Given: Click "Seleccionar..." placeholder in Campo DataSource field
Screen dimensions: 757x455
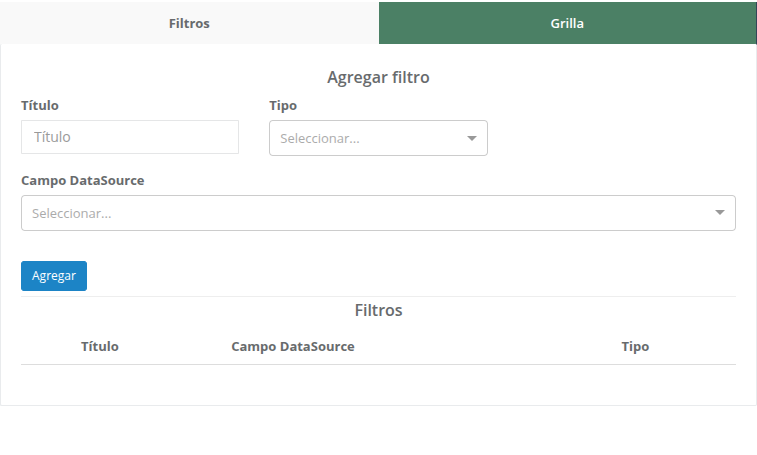Looking at the screenshot, I should [72, 213].
